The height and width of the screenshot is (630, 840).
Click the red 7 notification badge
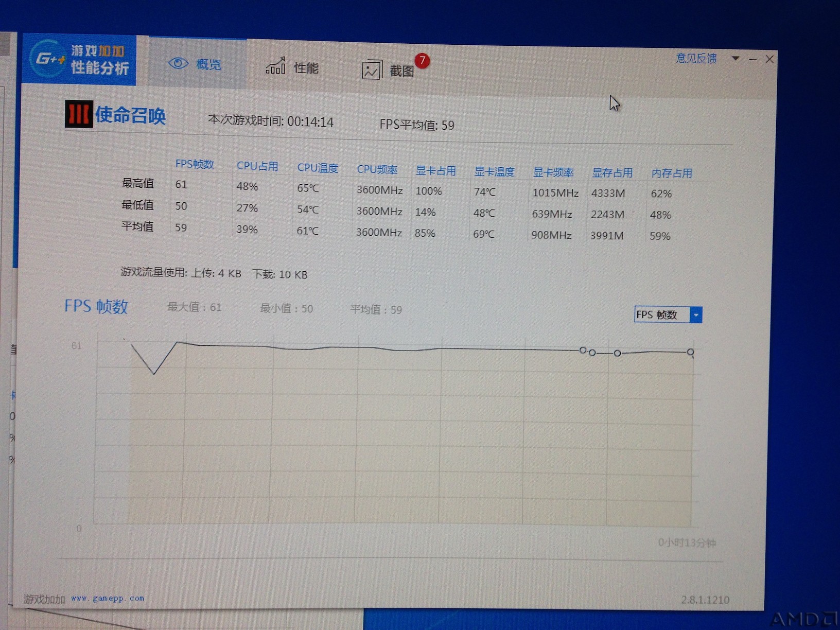pos(422,61)
